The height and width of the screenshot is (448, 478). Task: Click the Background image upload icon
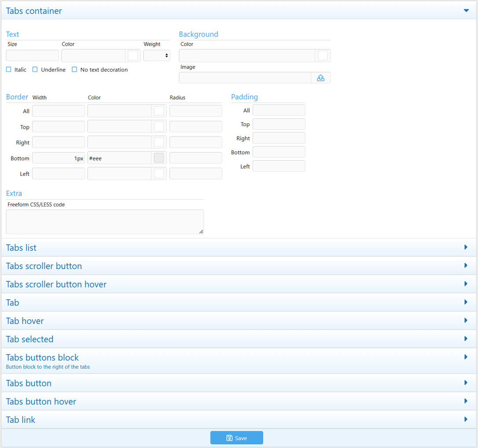click(320, 78)
